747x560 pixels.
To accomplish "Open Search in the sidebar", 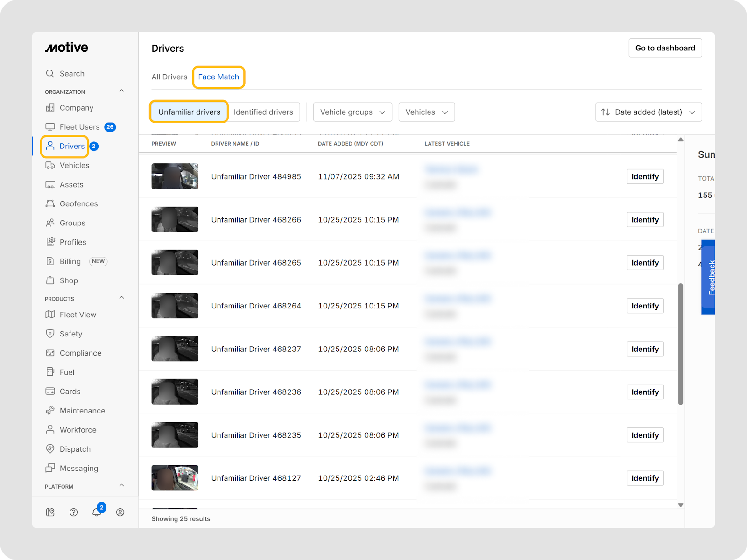I will tap(72, 74).
